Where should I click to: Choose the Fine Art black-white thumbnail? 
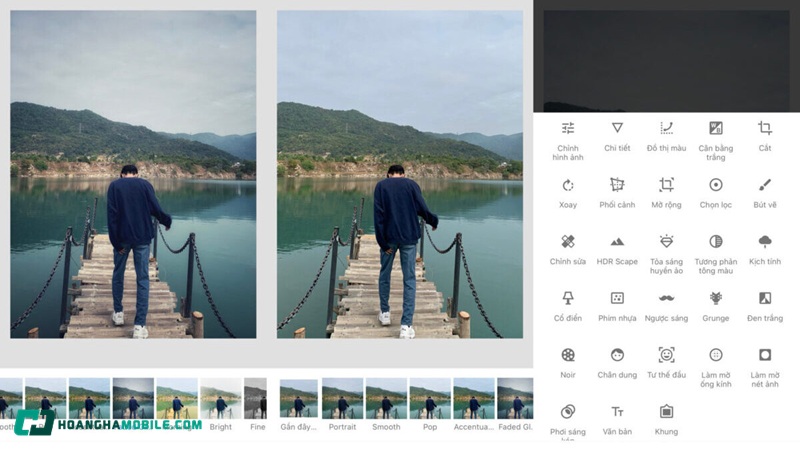pyautogui.click(x=256, y=405)
